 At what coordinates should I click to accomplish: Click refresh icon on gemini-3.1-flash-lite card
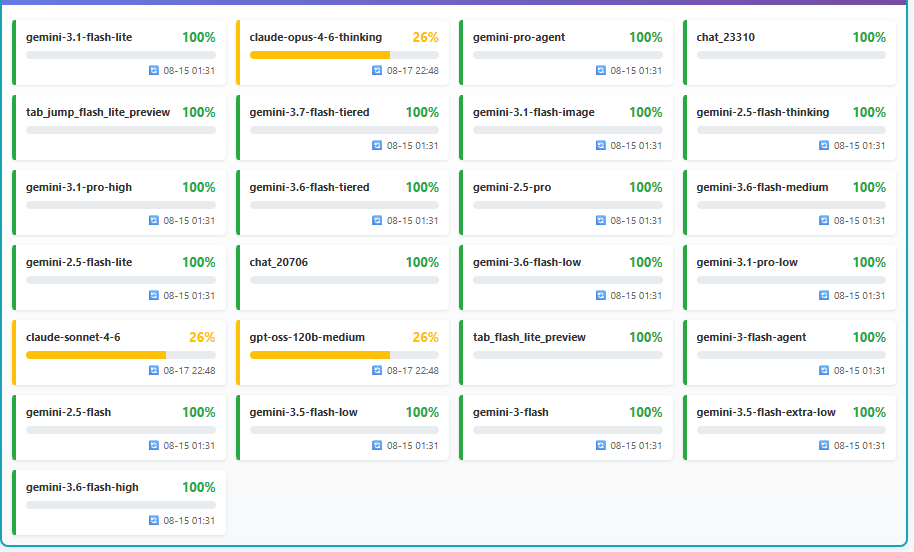[154, 71]
